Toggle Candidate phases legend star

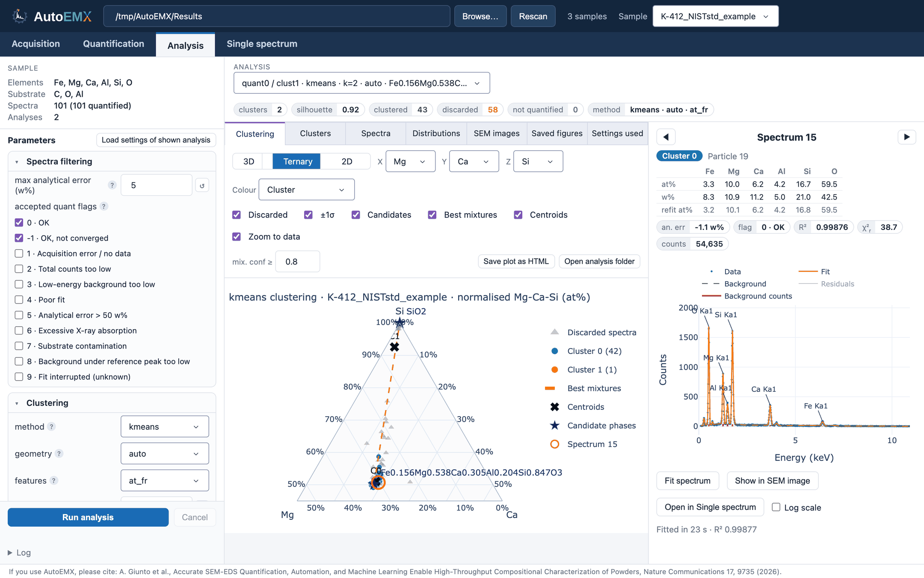[x=554, y=426]
